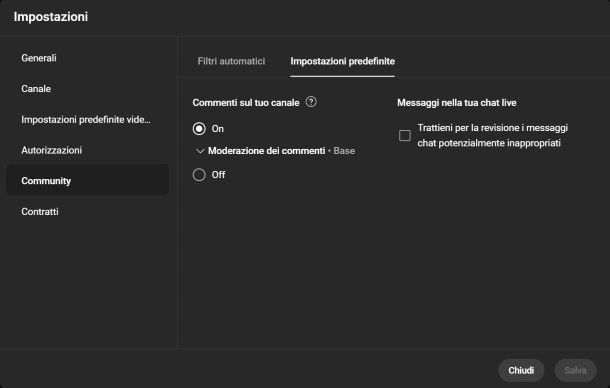The width and height of the screenshot is (610, 388).
Task: Enable Trattieni per la revisione checkbox
Action: tap(405, 135)
